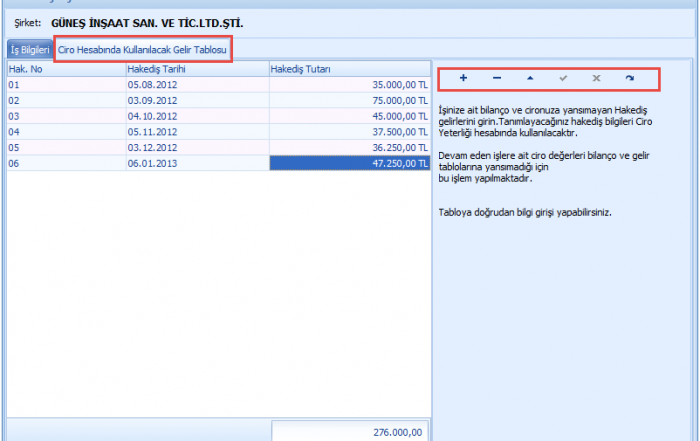700x441 pixels.
Task: Click the refresh data arrow icon
Action: [x=629, y=78]
